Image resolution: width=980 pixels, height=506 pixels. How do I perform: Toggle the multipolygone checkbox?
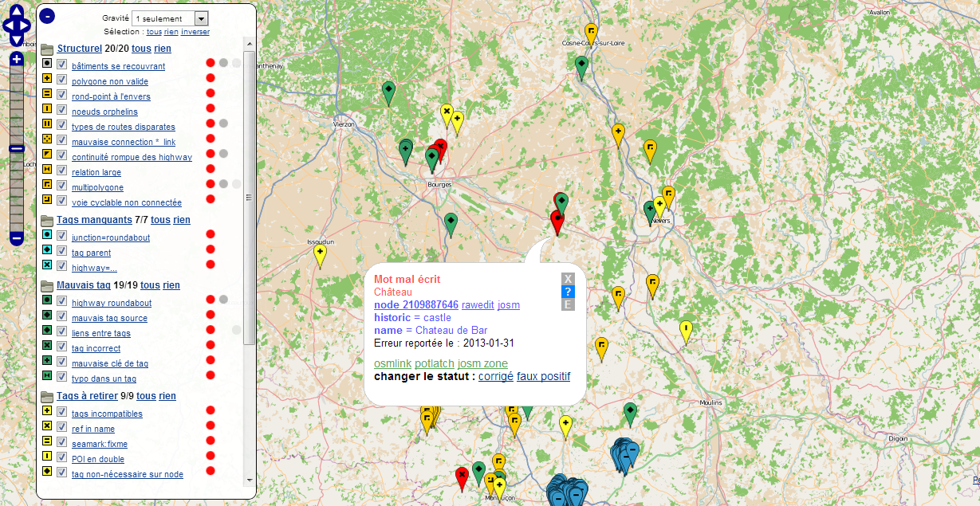61,185
